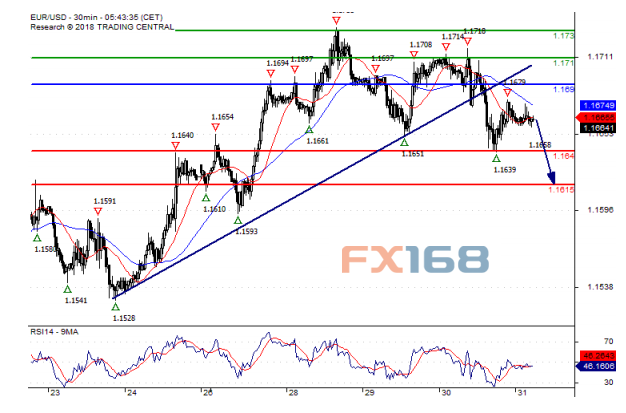Select the green swing-low marker above 1.1610
This screenshot has height=413, width=626.
click(x=206, y=198)
